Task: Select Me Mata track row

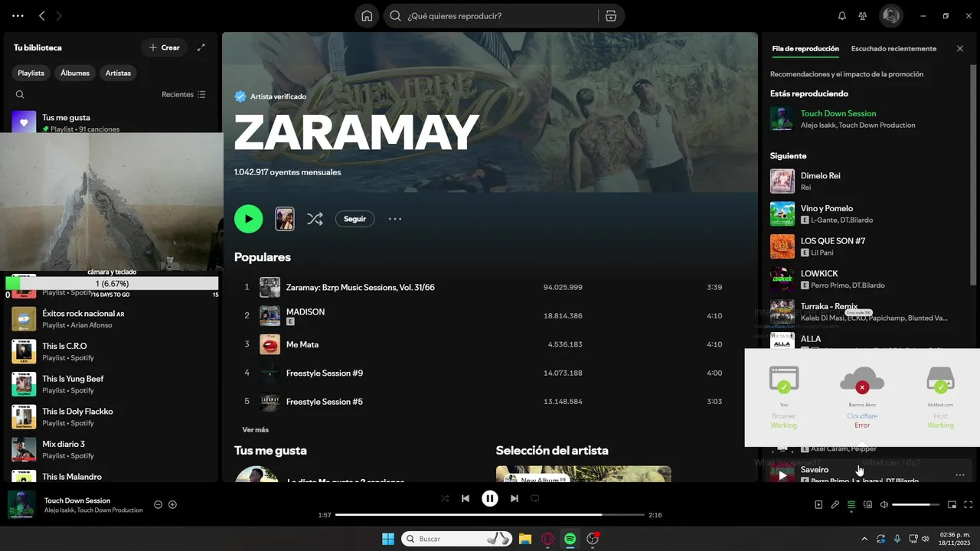Action: (482, 344)
